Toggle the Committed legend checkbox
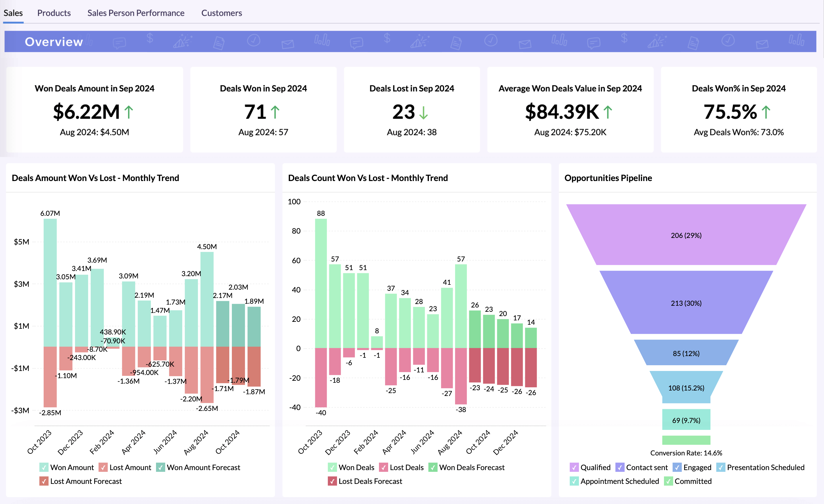 tap(668, 481)
